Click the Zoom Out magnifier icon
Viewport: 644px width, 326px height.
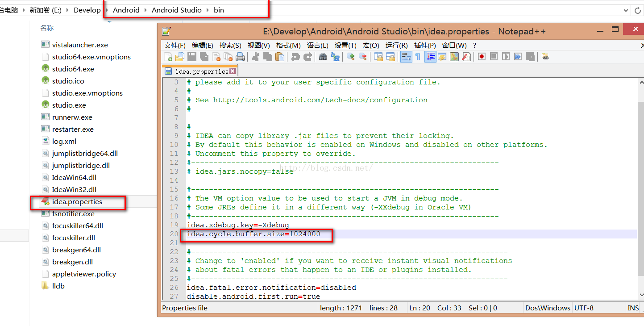363,57
